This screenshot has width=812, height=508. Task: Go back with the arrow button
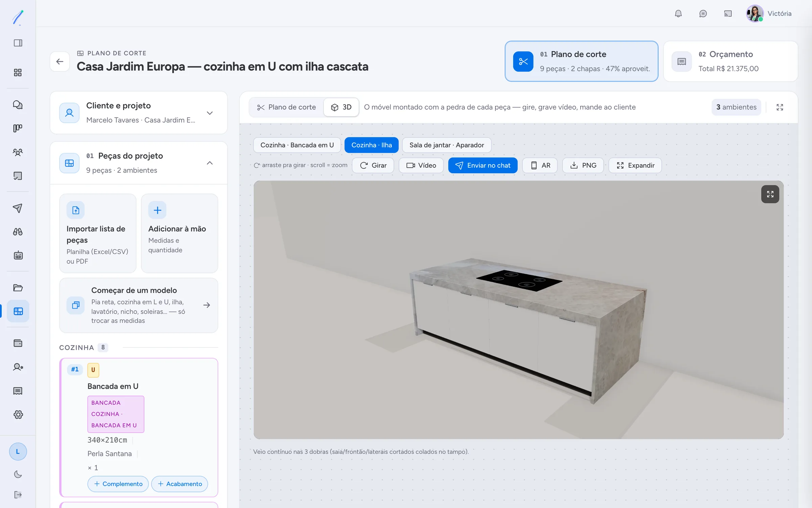click(x=60, y=61)
